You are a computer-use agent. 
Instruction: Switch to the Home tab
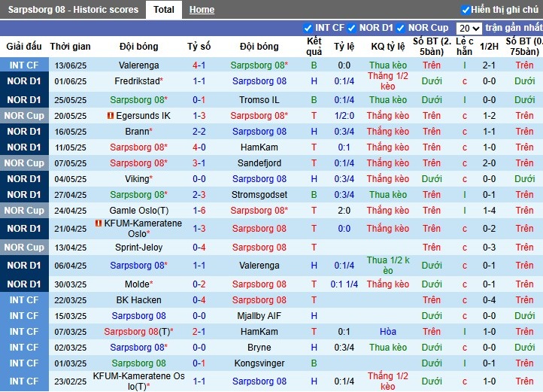202,10
